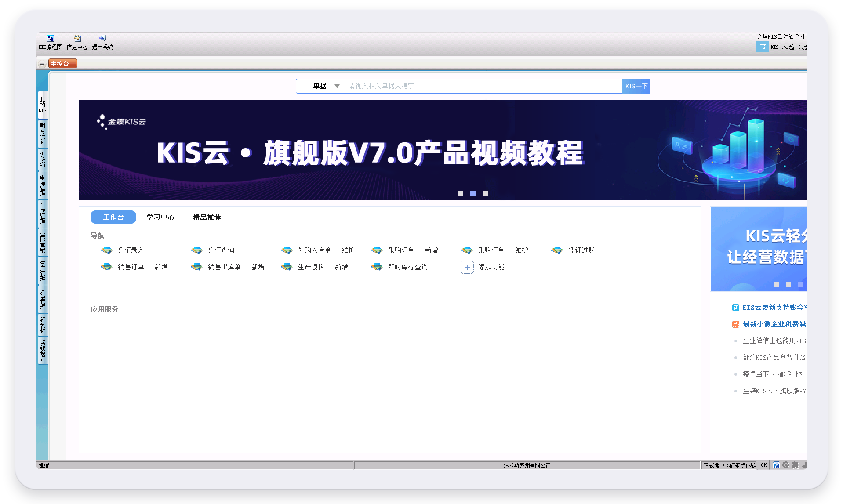
Task: Open the 全网营销 sidebar tab
Action: [x=43, y=242]
